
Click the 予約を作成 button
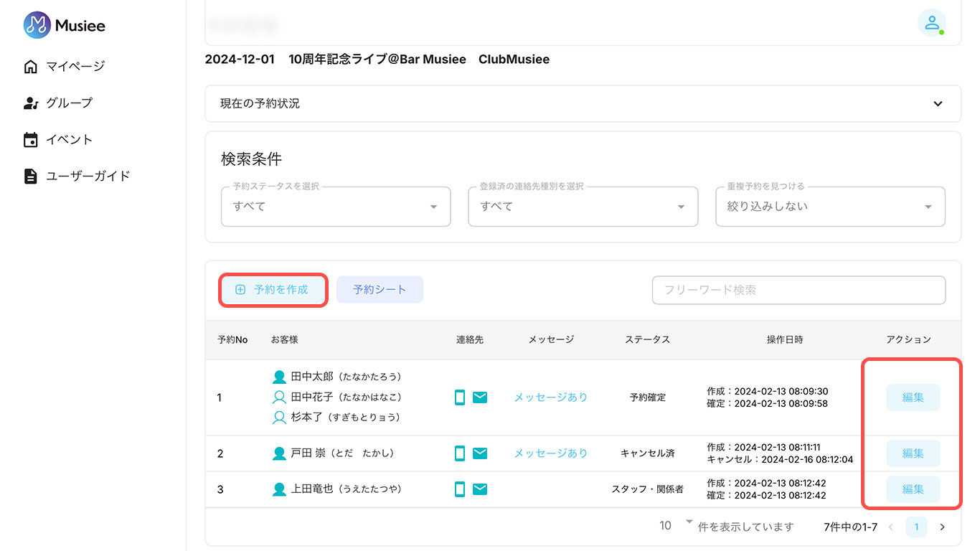point(273,289)
